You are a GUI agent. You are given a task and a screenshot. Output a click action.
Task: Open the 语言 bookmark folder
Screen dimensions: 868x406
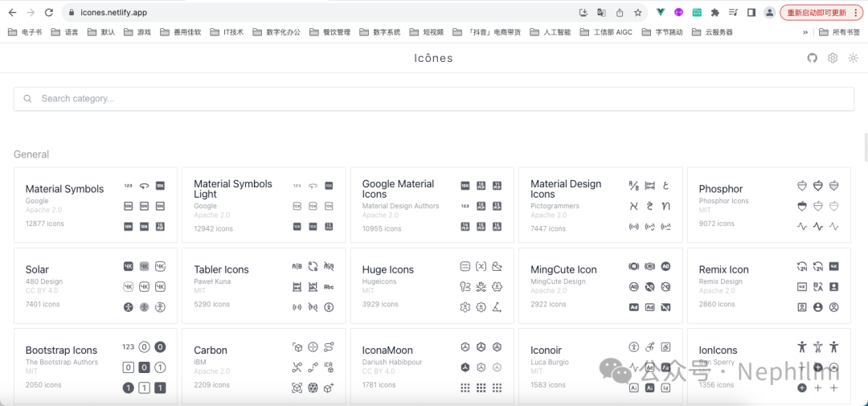pyautogui.click(x=65, y=32)
